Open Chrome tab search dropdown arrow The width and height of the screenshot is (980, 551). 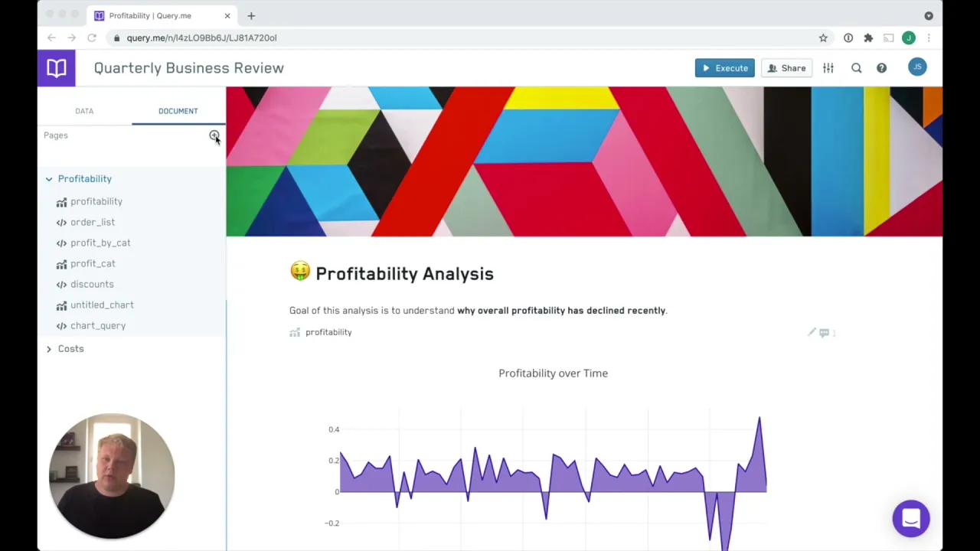pyautogui.click(x=929, y=15)
